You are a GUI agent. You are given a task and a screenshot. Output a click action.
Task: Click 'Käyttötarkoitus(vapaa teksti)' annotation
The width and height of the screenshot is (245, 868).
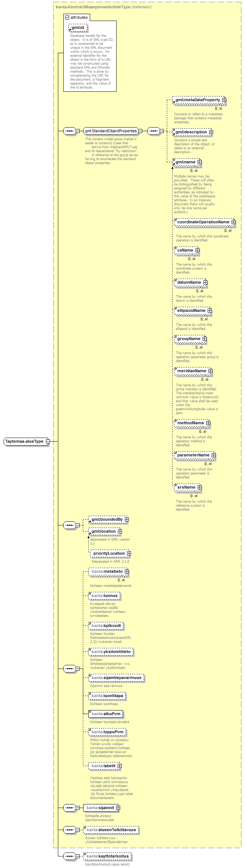pyautogui.click(x=107, y=864)
